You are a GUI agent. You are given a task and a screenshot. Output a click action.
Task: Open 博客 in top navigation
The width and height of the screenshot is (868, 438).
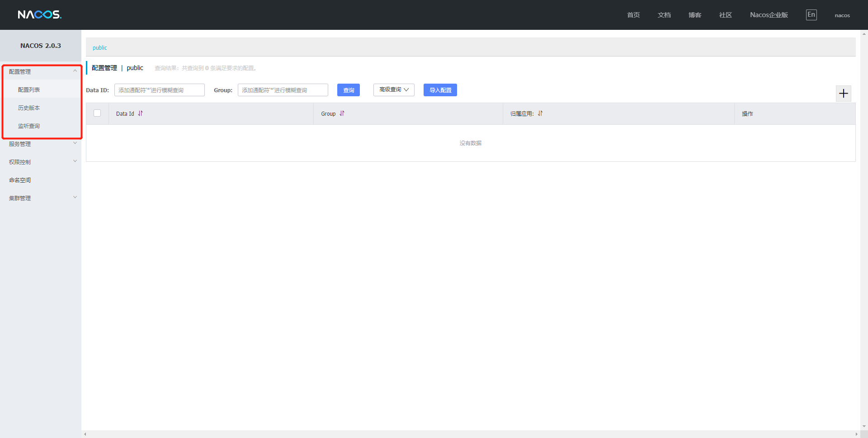[695, 15]
